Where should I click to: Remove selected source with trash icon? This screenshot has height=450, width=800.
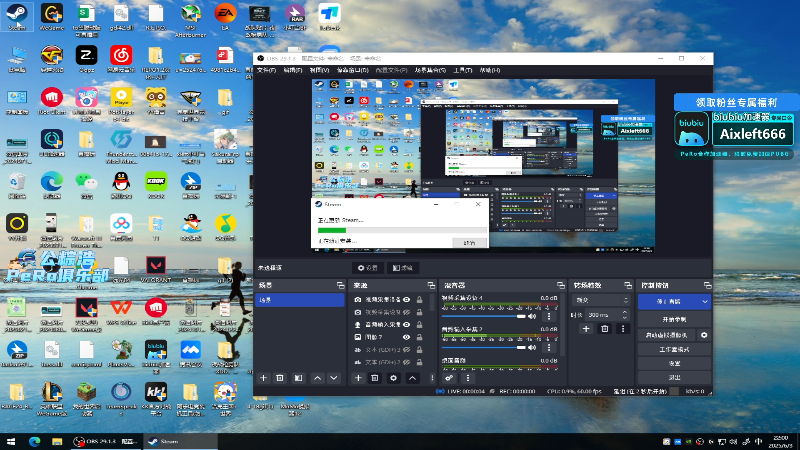[x=374, y=378]
